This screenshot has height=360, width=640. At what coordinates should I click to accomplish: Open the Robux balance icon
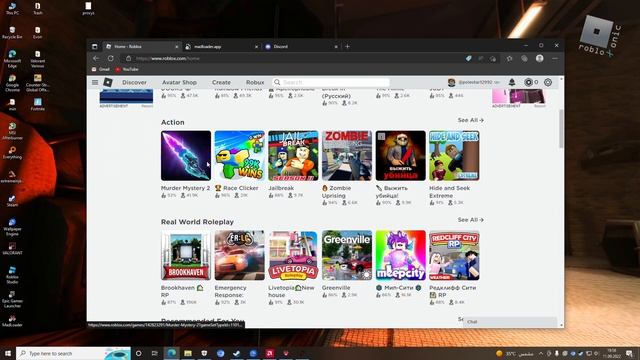529,82
